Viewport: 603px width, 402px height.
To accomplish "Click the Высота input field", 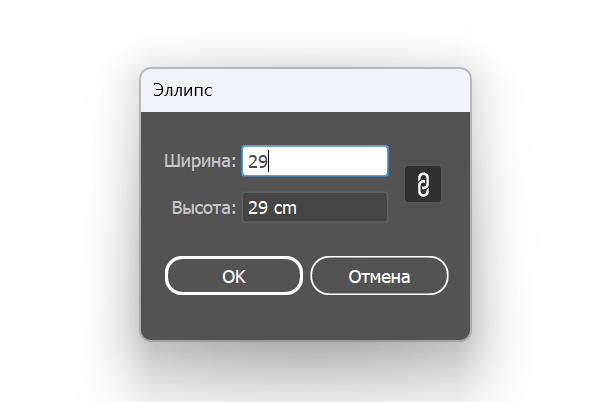I will (315, 208).
